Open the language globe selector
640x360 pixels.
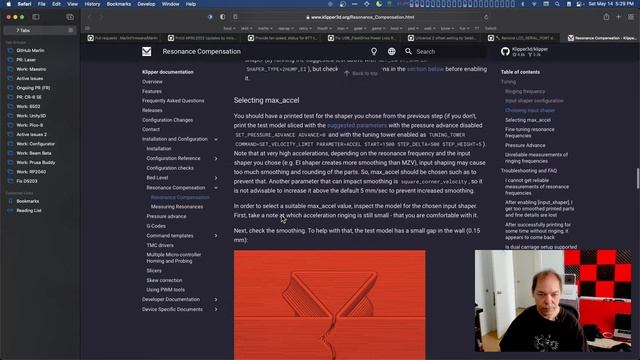click(x=391, y=51)
